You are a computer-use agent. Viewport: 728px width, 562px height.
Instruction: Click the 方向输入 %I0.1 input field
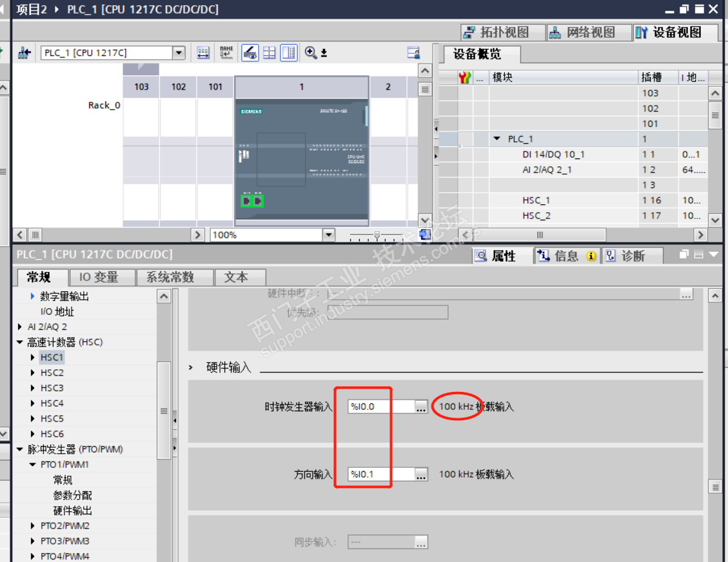click(380, 474)
